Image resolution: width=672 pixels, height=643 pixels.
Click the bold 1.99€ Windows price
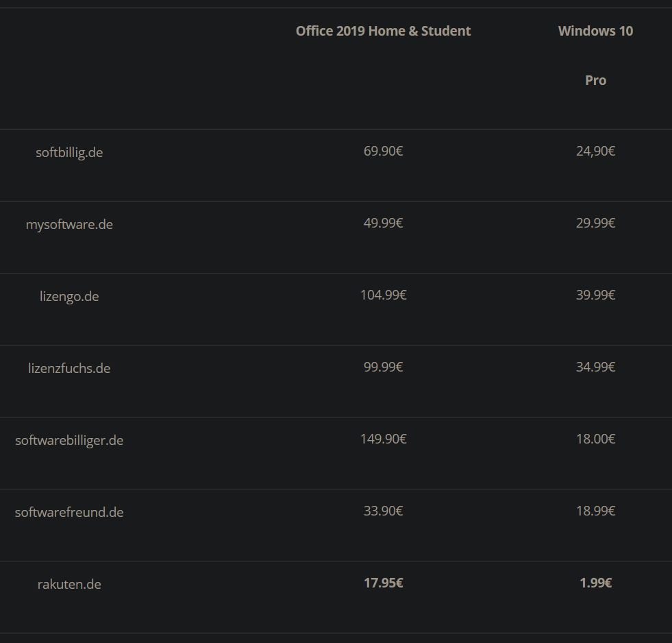coord(595,583)
